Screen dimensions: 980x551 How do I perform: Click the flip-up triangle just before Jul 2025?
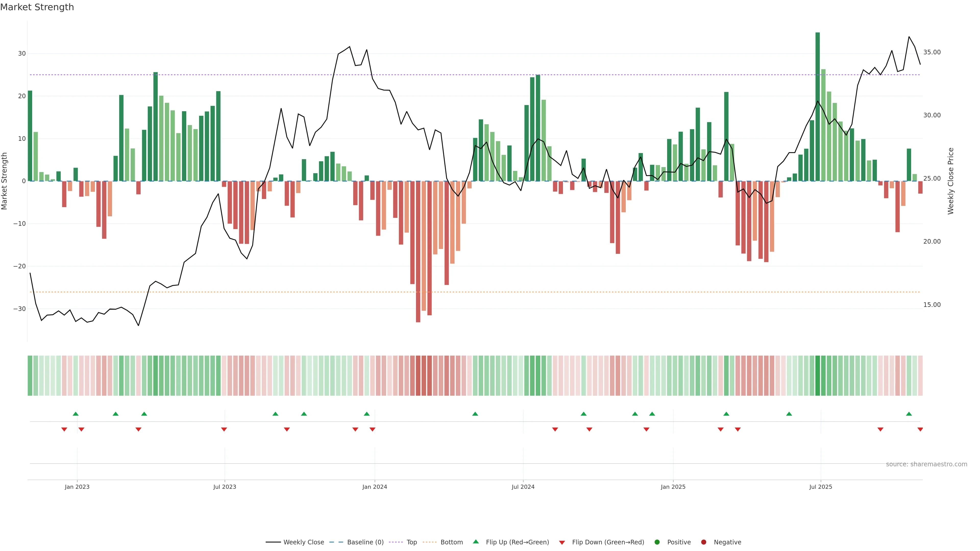pyautogui.click(x=789, y=414)
